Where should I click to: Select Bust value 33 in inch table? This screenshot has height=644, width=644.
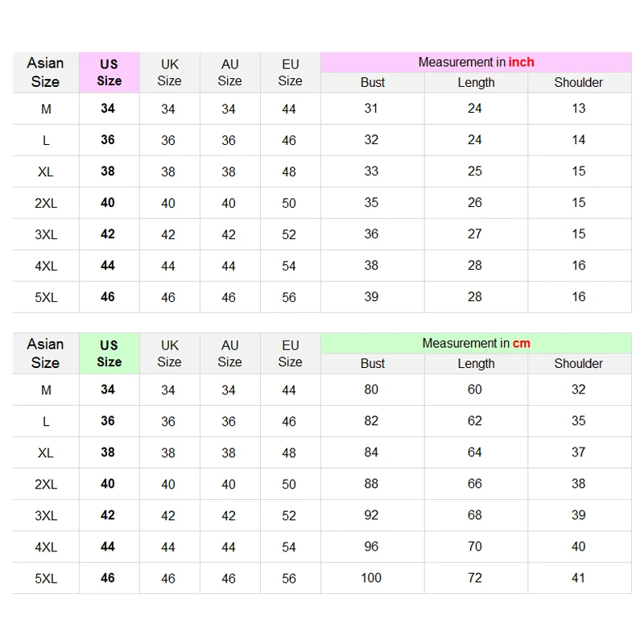click(371, 171)
